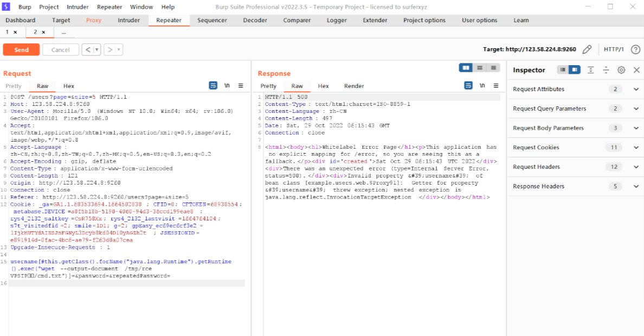Open the Learn tab
Screen dimensions: 644x336
click(521, 20)
